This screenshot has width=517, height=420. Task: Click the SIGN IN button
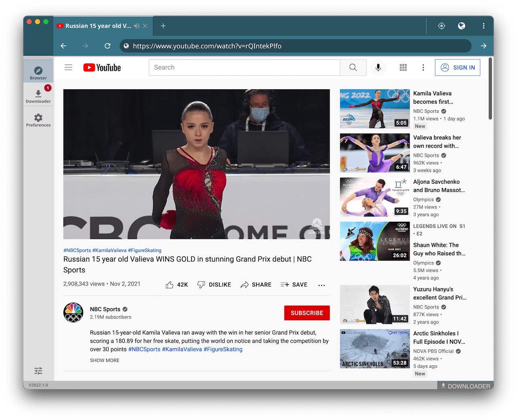tap(458, 67)
